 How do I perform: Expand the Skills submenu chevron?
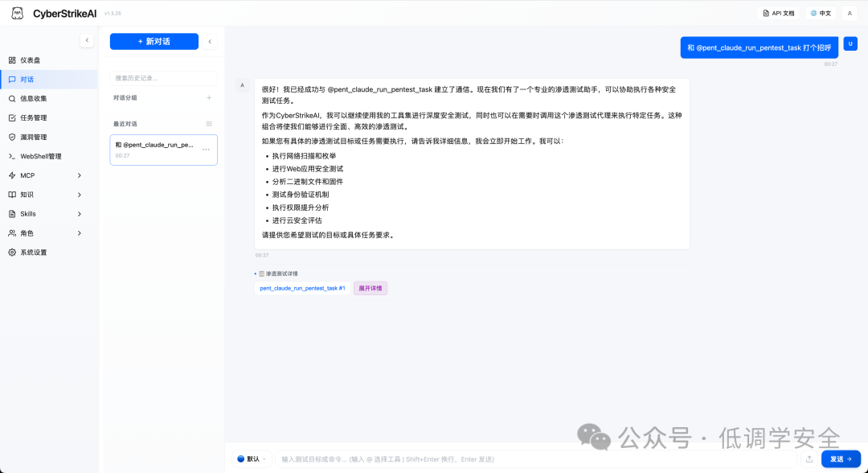[x=79, y=214]
